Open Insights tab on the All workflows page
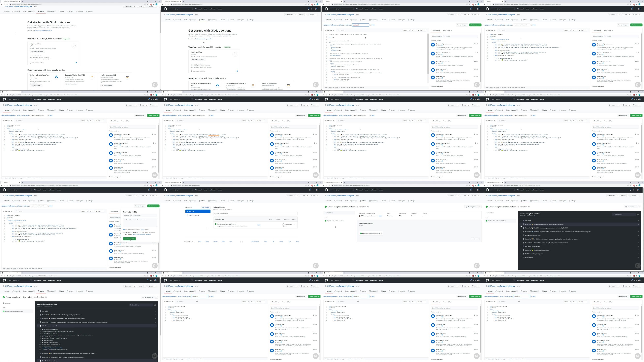This screenshot has width=644, height=362. tap(240, 201)
